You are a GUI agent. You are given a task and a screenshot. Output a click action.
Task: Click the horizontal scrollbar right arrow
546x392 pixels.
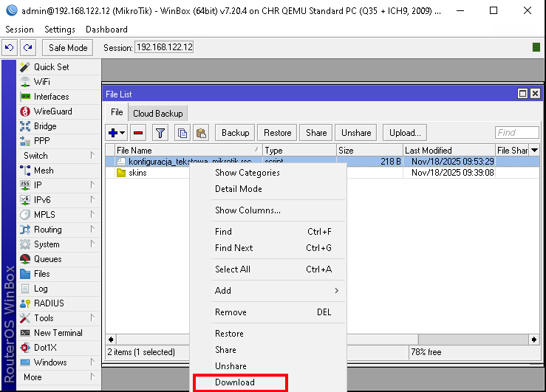(x=534, y=340)
